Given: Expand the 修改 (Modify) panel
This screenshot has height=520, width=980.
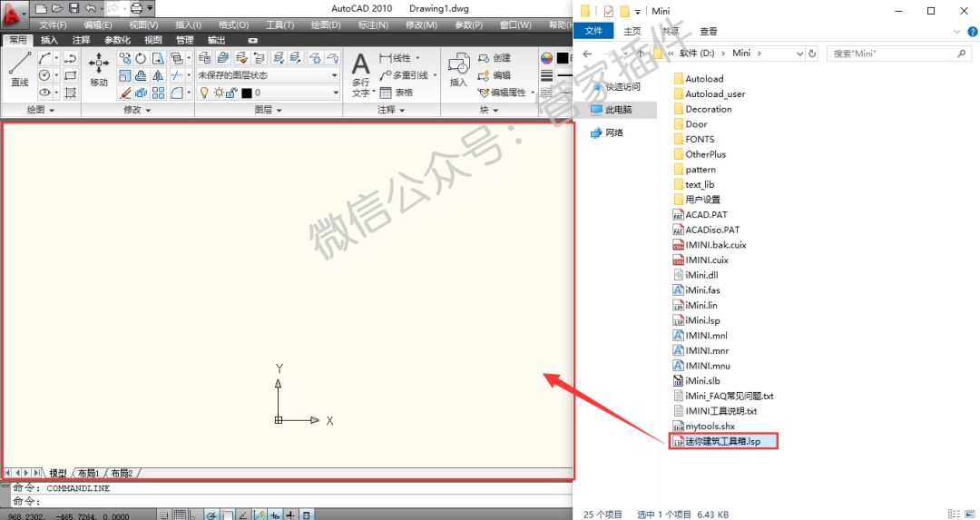Looking at the screenshot, I should [138, 110].
